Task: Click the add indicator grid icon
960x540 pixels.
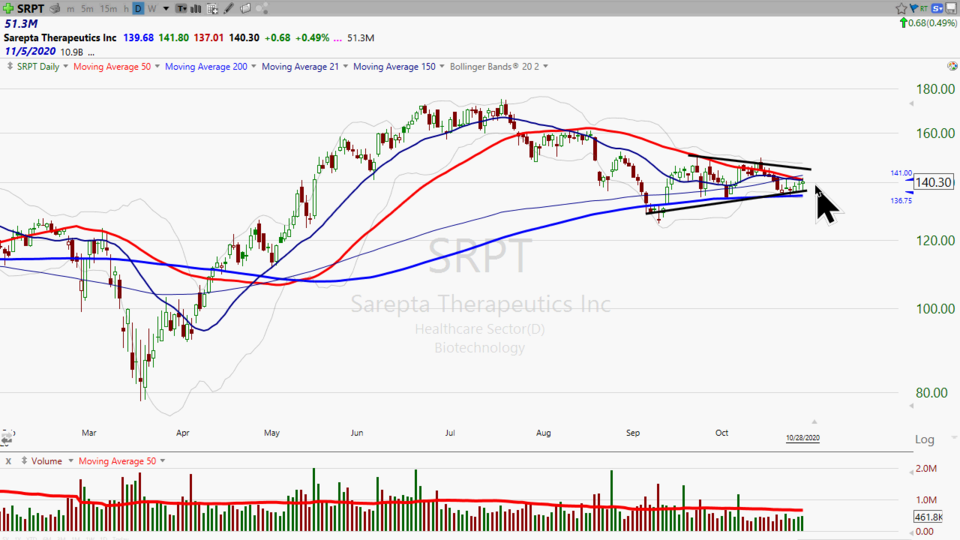Action: pyautogui.click(x=212, y=9)
